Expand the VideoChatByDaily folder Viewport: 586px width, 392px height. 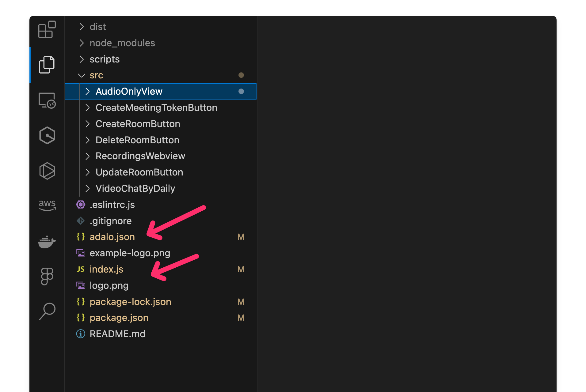click(135, 189)
